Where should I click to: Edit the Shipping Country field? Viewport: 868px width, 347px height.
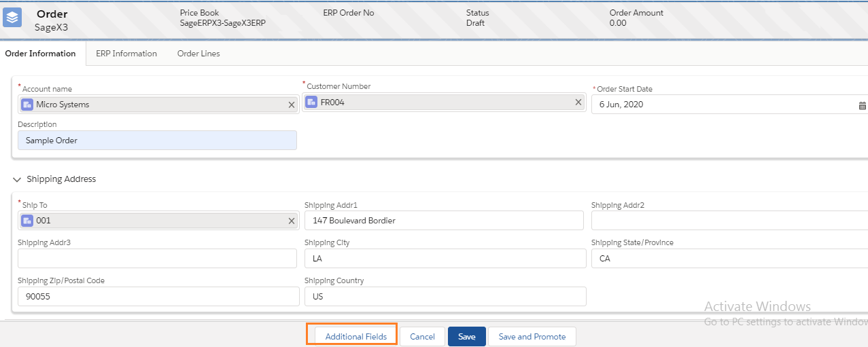(445, 297)
